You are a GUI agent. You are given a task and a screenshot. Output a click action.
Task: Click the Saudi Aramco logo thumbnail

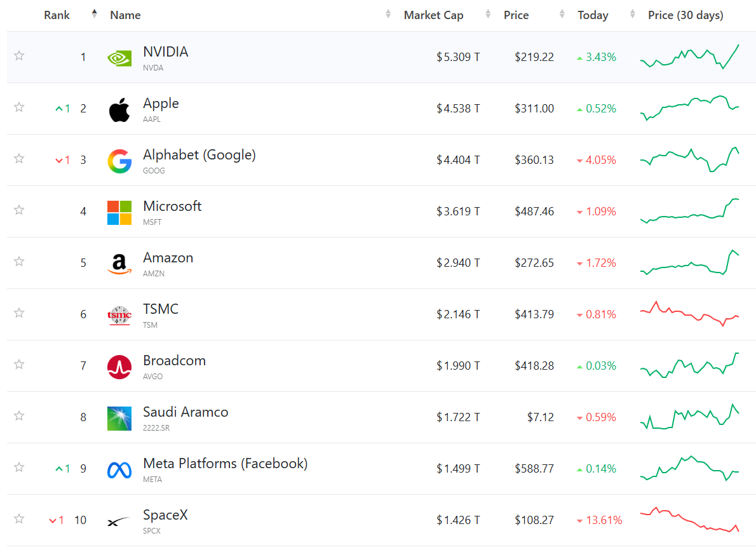[119, 419]
